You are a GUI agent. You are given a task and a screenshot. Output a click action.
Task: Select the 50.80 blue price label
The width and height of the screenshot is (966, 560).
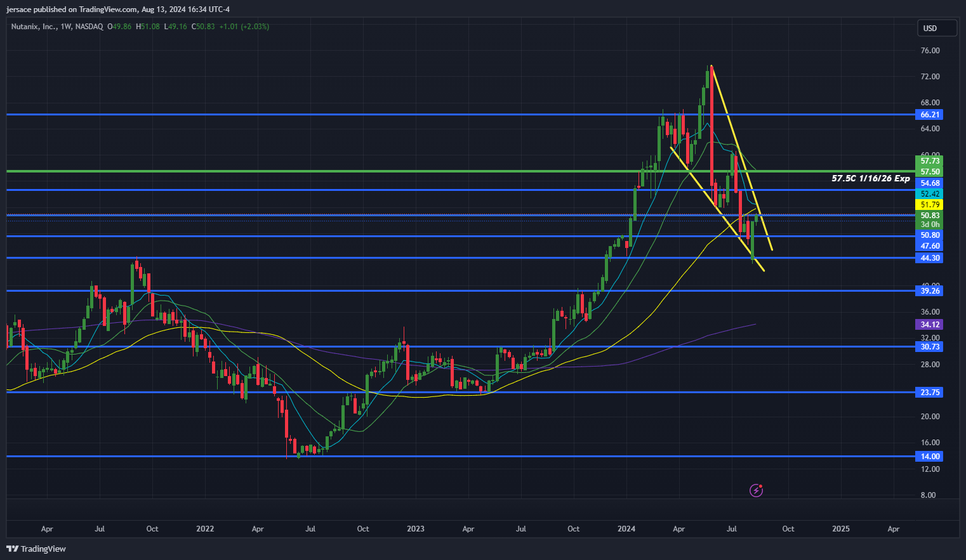tap(930, 235)
